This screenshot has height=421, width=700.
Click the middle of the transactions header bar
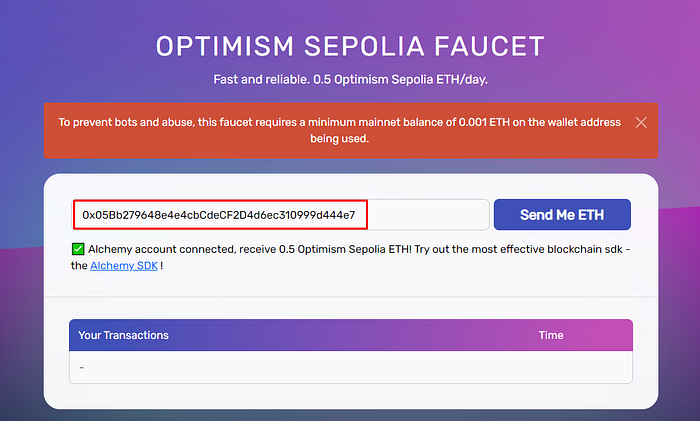coord(350,335)
